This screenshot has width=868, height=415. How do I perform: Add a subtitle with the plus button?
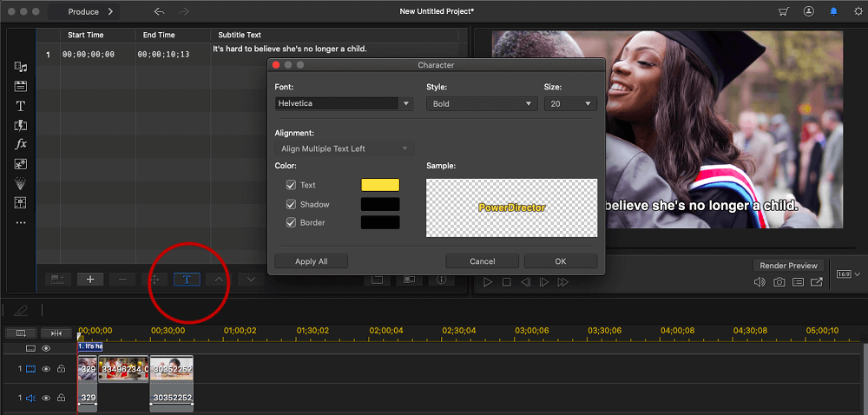click(x=91, y=280)
